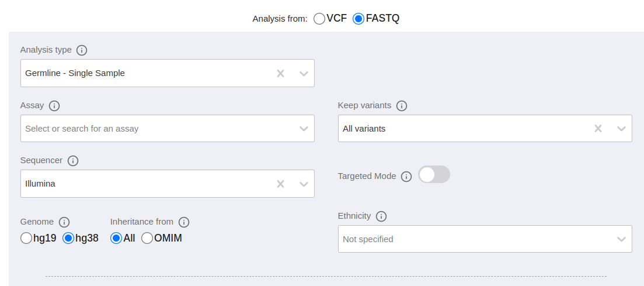This screenshot has width=644, height=286.
Task: Click the Inheritance from info icon
Action: click(x=184, y=222)
